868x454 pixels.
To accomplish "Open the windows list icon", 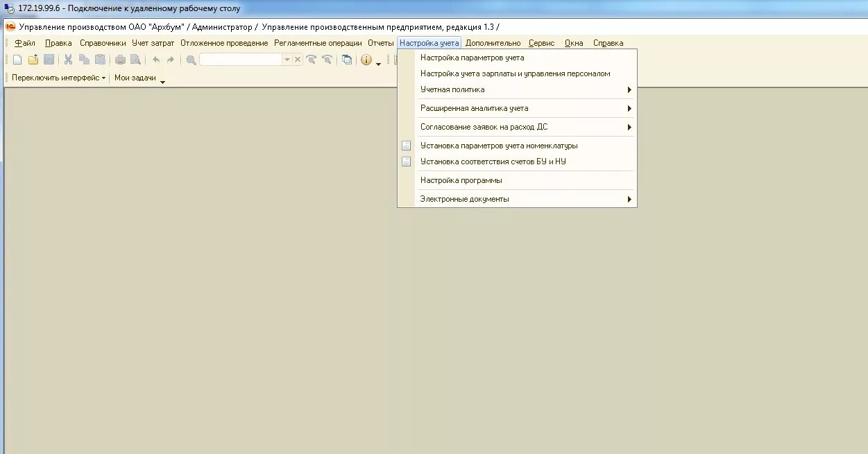I will point(347,60).
